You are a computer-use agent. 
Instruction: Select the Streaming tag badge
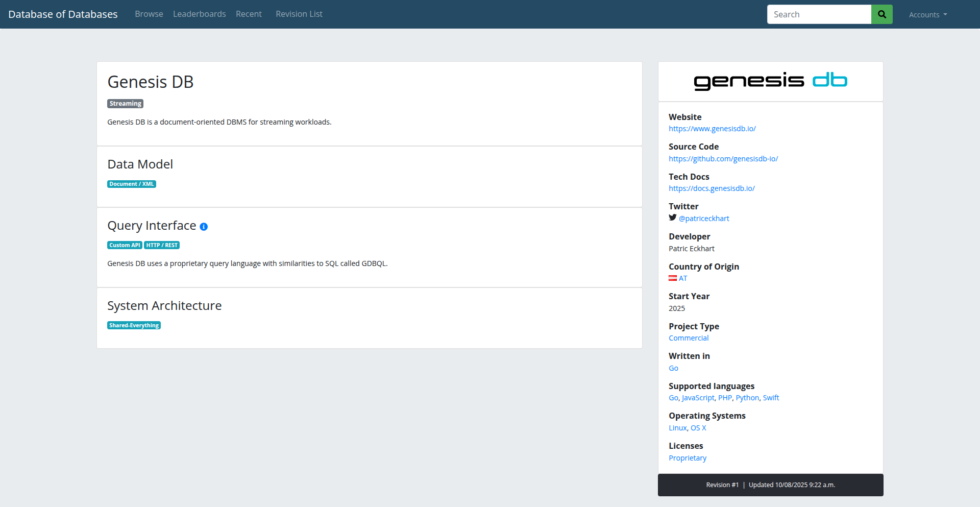coord(125,104)
